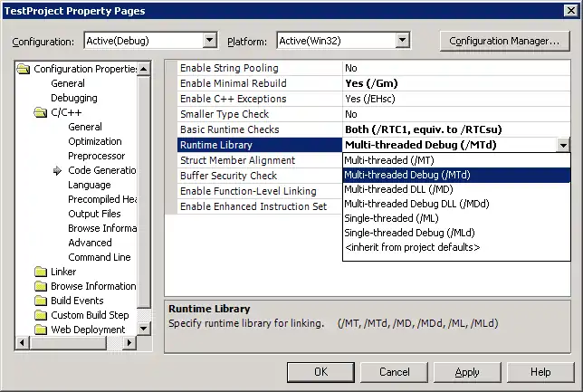Click the C/C++ open folder icon
583x392 pixels.
coord(41,112)
